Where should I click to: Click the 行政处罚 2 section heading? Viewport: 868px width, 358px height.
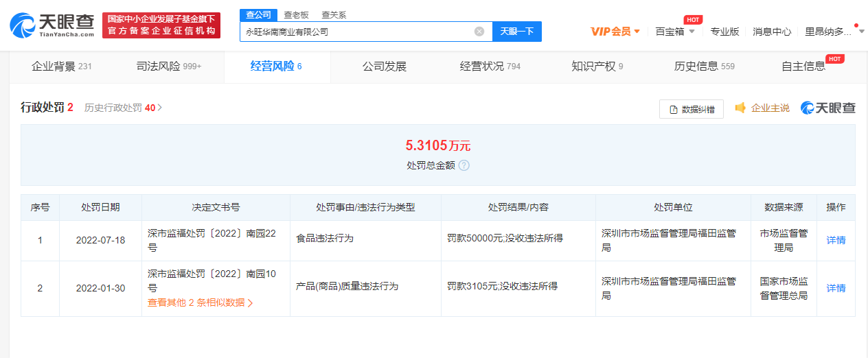pos(47,108)
